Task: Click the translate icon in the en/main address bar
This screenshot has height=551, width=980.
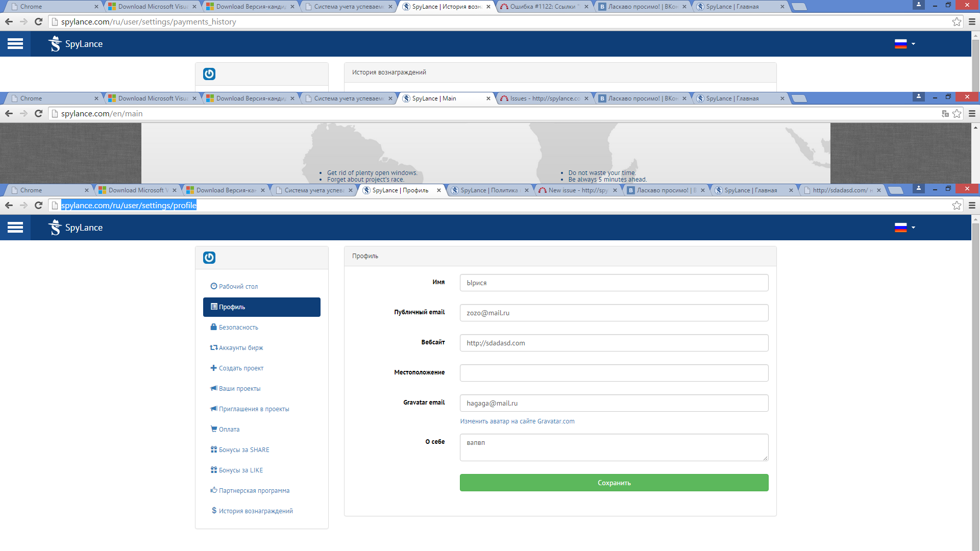Action: pos(945,113)
